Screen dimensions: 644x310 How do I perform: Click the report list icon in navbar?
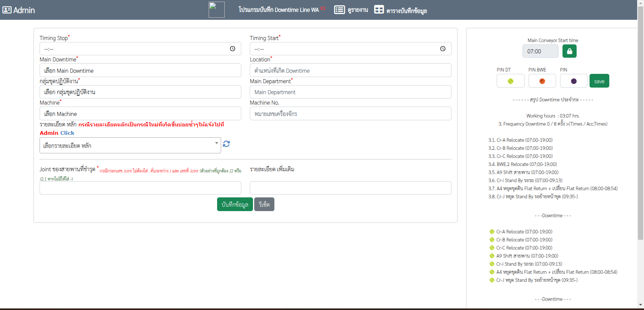tap(339, 10)
